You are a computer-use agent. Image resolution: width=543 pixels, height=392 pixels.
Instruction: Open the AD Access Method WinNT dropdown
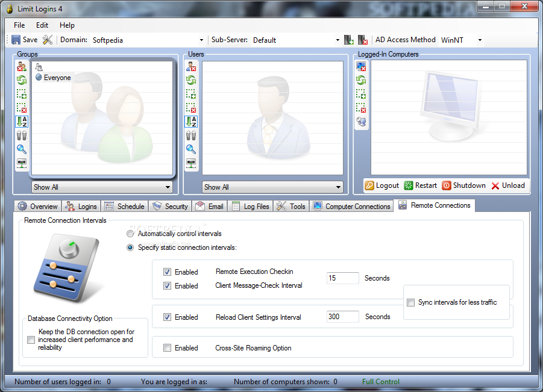[461, 40]
